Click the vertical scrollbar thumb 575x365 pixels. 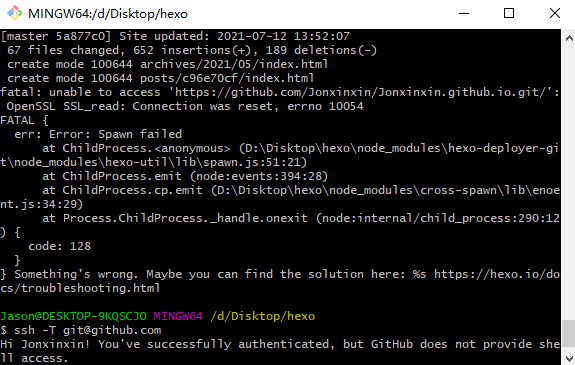(x=569, y=335)
